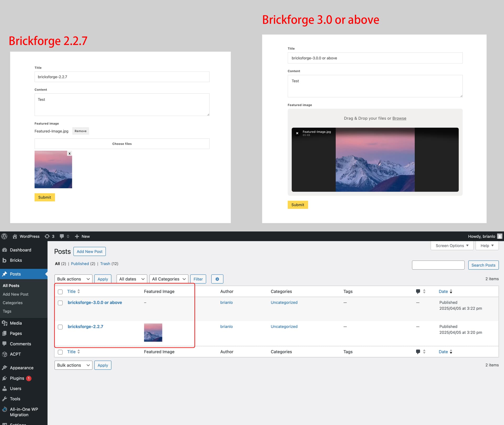Open the comments bubble in admin bar
The image size is (504, 425).
coord(62,236)
